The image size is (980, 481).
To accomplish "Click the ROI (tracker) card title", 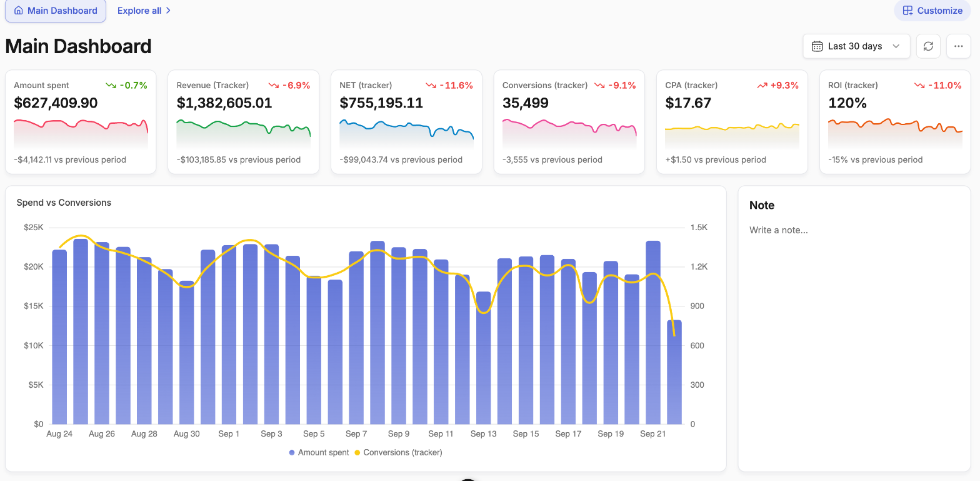I will pyautogui.click(x=853, y=85).
